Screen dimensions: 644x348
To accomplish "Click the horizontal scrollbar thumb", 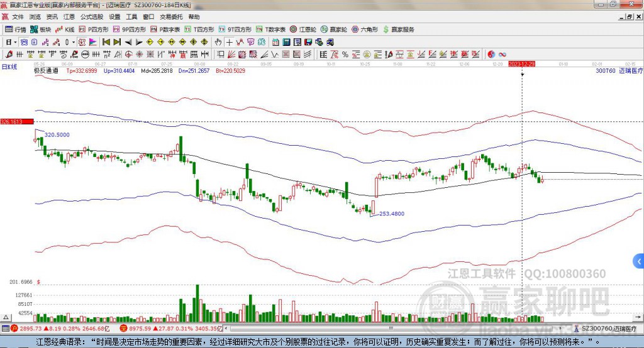I will point(391,329).
